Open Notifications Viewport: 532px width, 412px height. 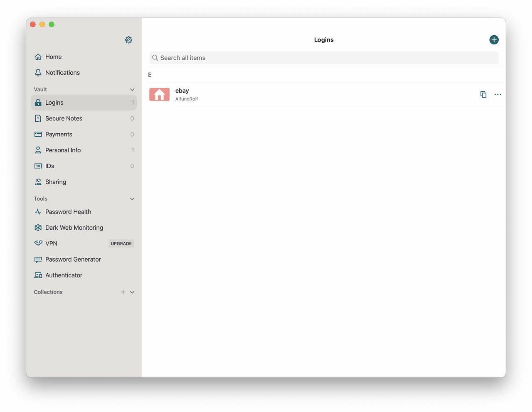(84, 73)
